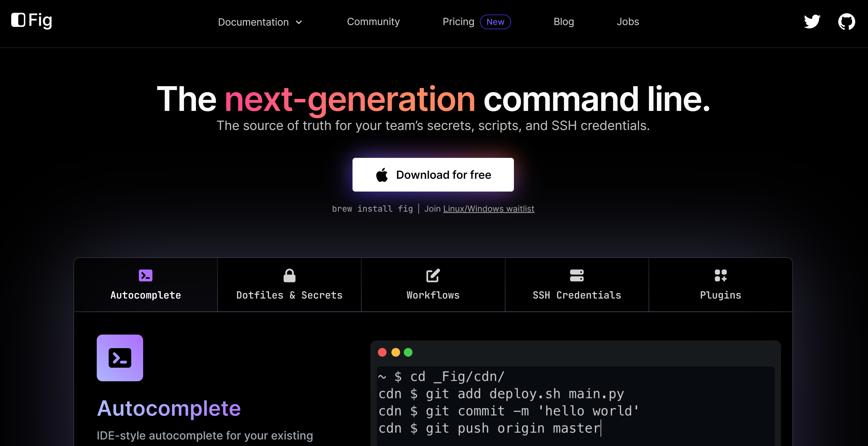The height and width of the screenshot is (446, 868).
Task: Click the Autocomplete terminal tab icon
Action: (x=145, y=275)
